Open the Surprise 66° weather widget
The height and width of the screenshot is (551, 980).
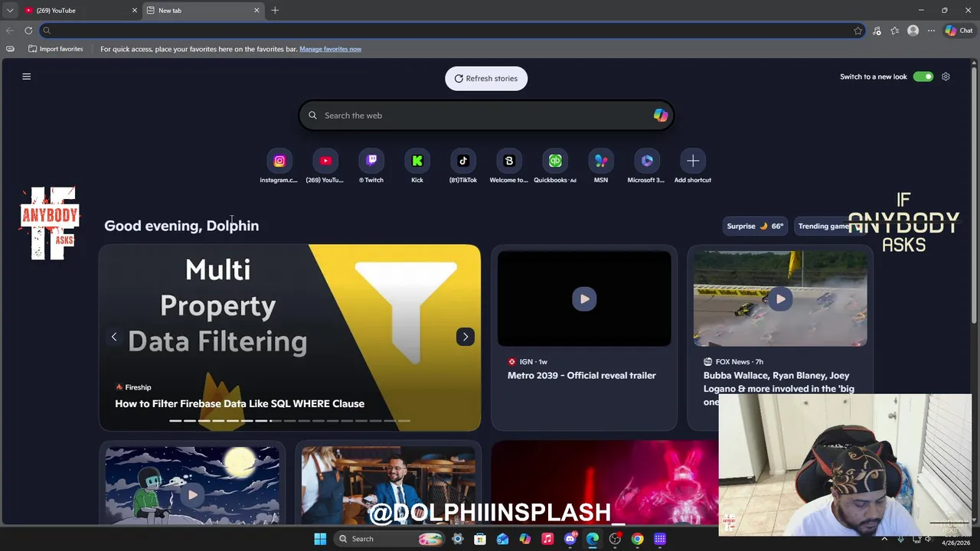click(x=755, y=226)
